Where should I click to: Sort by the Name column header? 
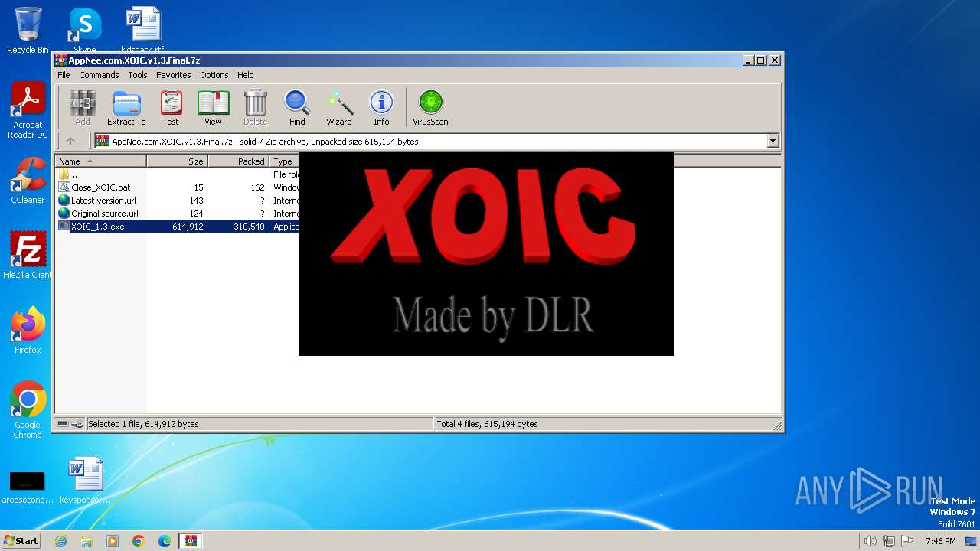100,161
